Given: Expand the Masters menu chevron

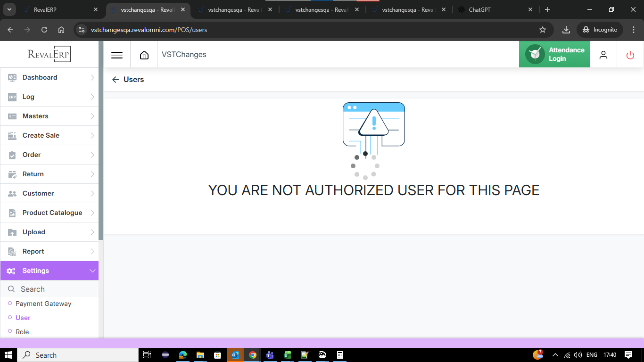Looking at the screenshot, I should click(92, 116).
